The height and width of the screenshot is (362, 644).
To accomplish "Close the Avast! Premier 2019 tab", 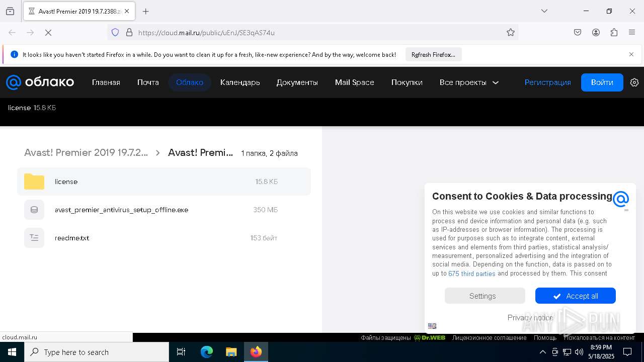I will [x=127, y=11].
